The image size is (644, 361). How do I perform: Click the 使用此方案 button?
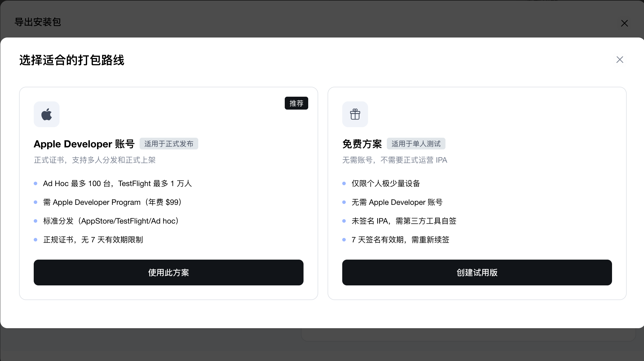[169, 273]
